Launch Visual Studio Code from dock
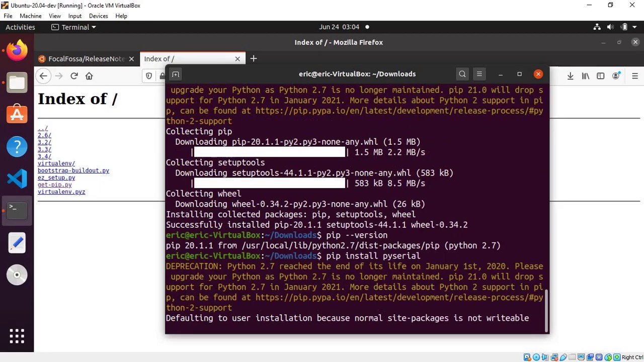644x362 pixels. point(17,178)
